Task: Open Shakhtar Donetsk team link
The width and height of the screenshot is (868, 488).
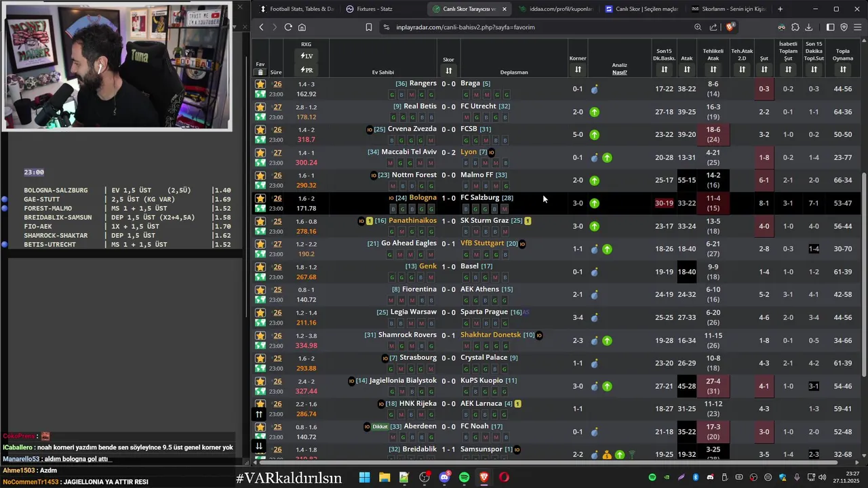Action: [x=491, y=335]
